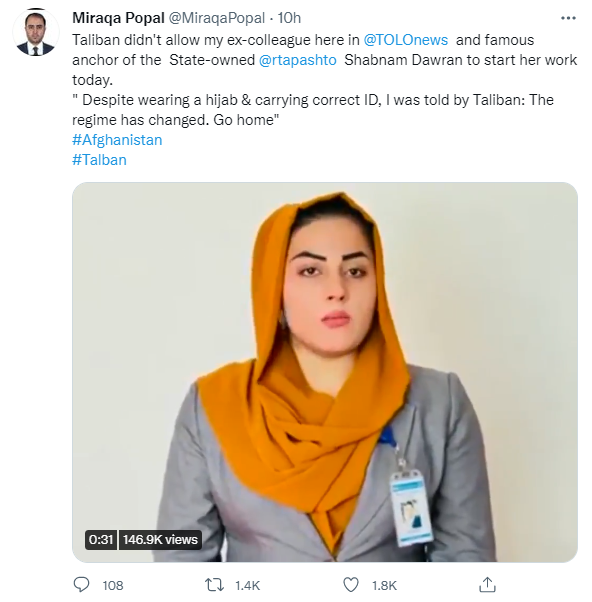Play the embedded video

(325, 372)
